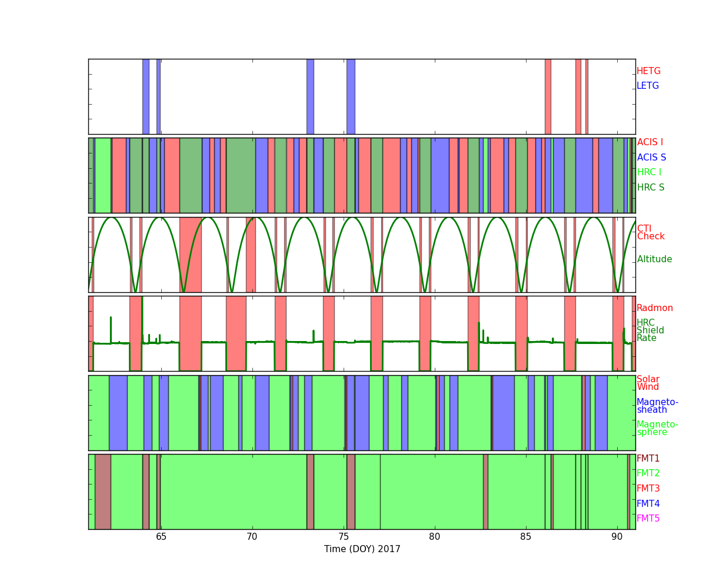Screen dimensions: 706x588
Task: Click the CTI Check legend label
Action: (650, 233)
